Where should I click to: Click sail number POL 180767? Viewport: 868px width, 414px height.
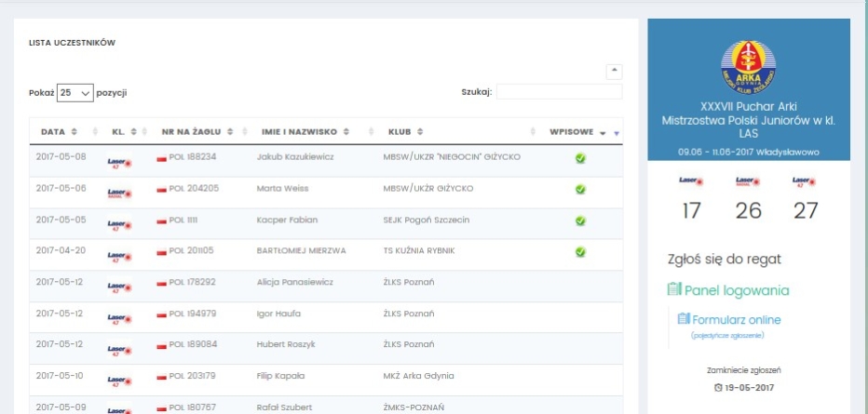click(192, 407)
